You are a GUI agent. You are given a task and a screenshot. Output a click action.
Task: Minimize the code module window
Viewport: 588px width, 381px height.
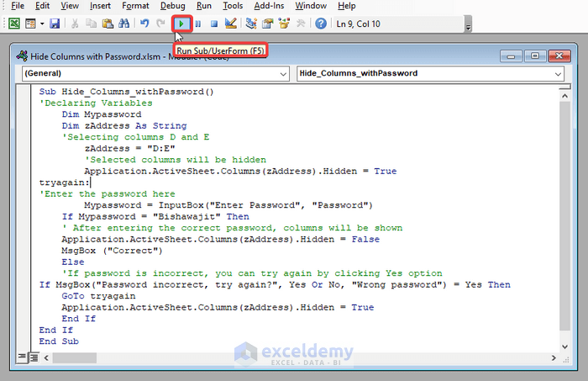(511, 56)
